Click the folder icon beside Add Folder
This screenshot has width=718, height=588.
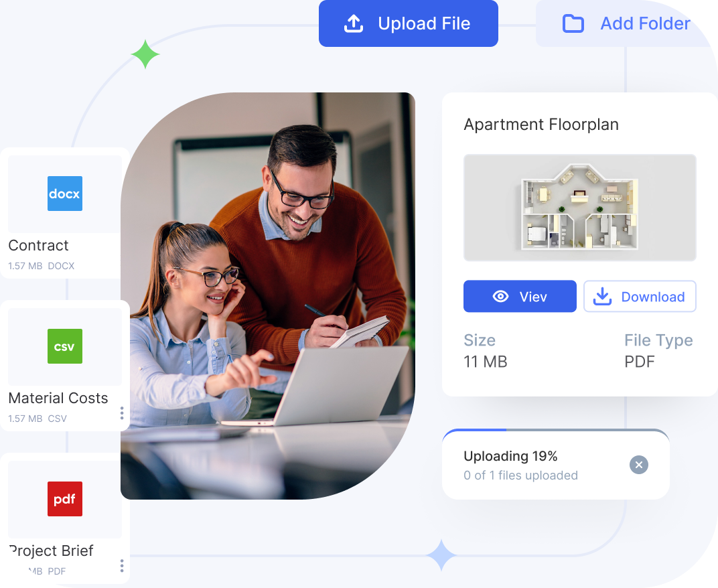click(x=573, y=24)
